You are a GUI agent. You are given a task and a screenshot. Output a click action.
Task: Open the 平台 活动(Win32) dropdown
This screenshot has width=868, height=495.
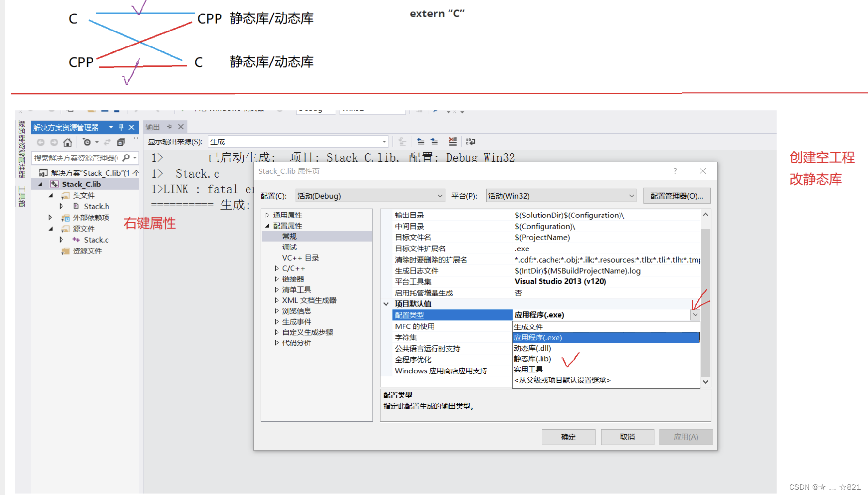(x=561, y=196)
